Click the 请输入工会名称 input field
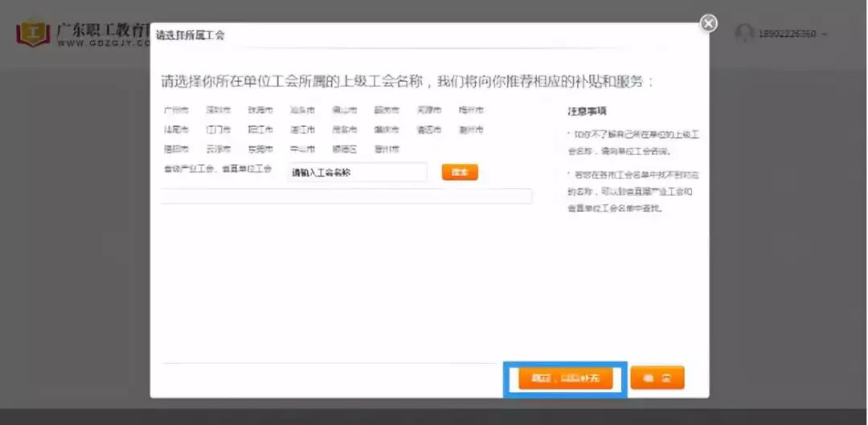This screenshot has width=868, height=425. pyautogui.click(x=357, y=172)
